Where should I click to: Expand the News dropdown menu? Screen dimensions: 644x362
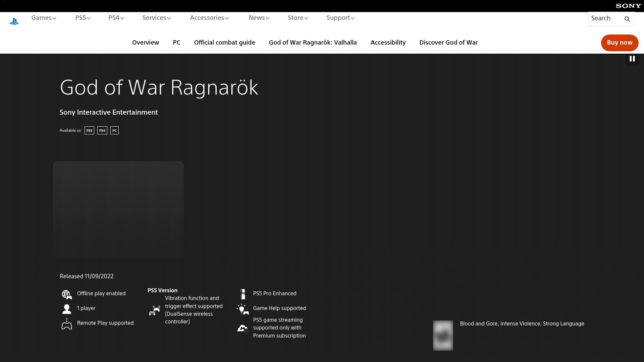(259, 18)
